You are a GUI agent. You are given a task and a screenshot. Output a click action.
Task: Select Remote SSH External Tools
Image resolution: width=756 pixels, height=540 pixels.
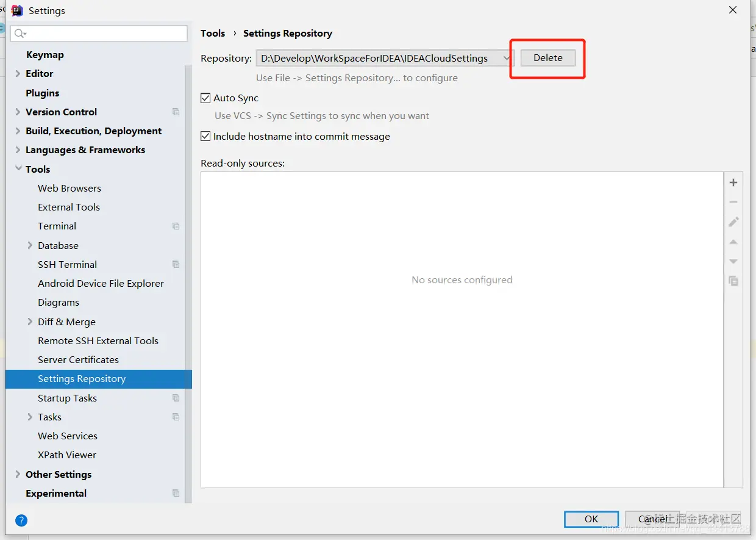click(98, 340)
